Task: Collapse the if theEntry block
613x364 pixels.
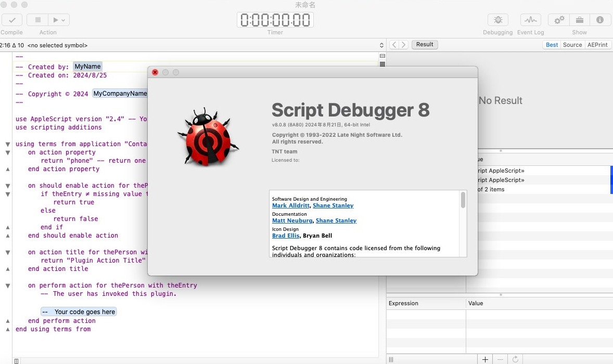Action: (7, 194)
